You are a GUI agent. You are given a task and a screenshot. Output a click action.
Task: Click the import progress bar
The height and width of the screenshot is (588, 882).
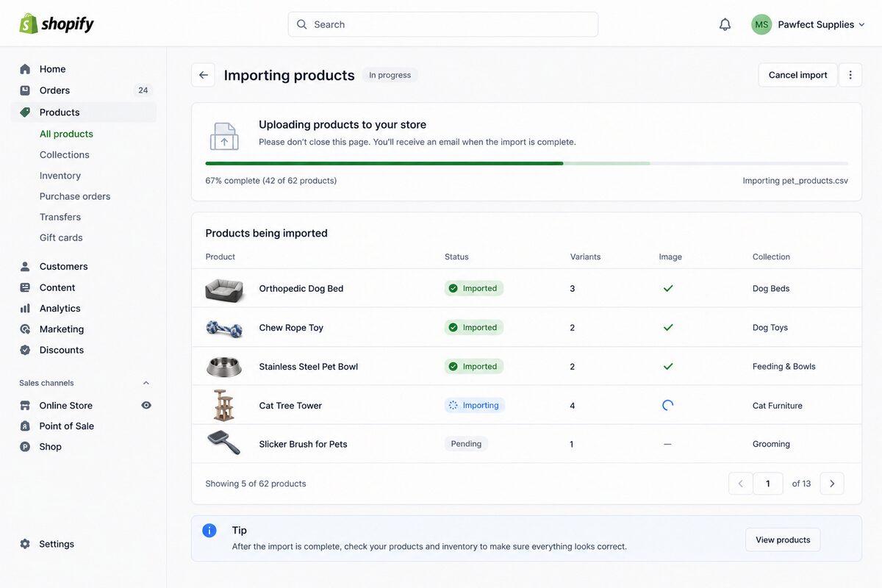click(526, 163)
